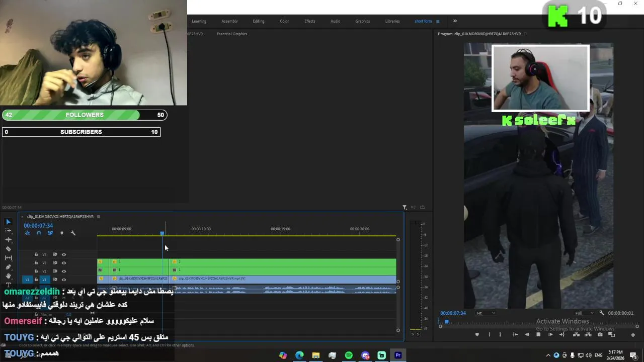Click the Extract button

click(x=588, y=334)
